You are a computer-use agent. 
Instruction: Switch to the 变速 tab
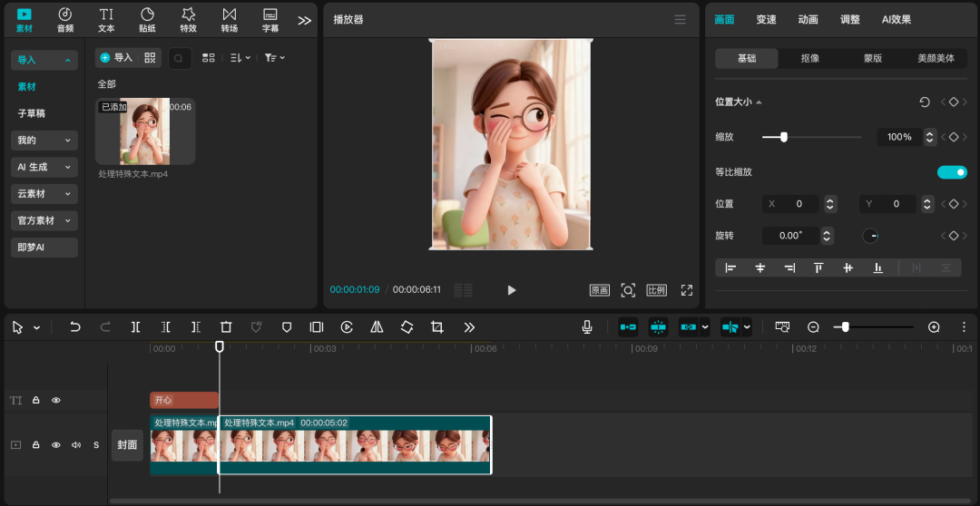[766, 19]
